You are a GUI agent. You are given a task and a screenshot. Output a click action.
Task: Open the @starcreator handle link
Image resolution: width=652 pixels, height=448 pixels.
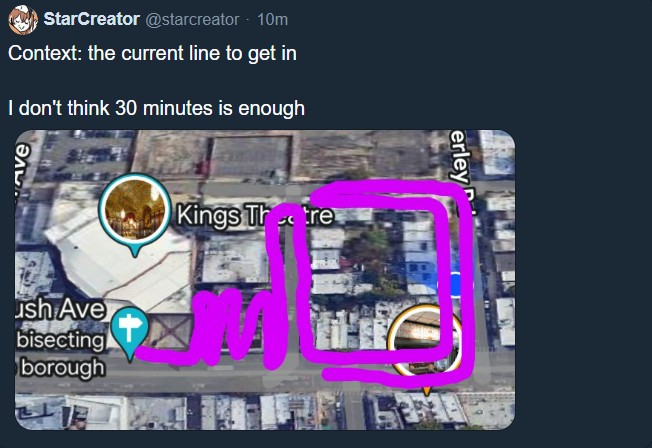coord(192,20)
